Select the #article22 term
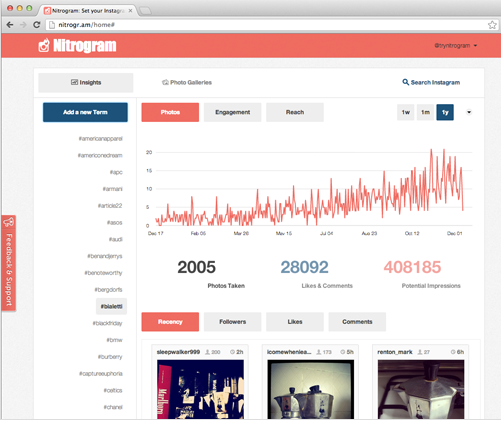 (110, 206)
